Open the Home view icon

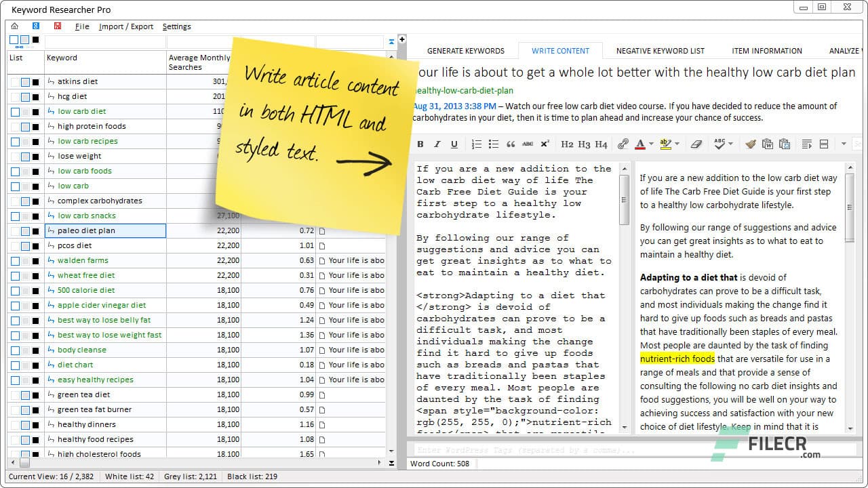pyautogui.click(x=14, y=25)
